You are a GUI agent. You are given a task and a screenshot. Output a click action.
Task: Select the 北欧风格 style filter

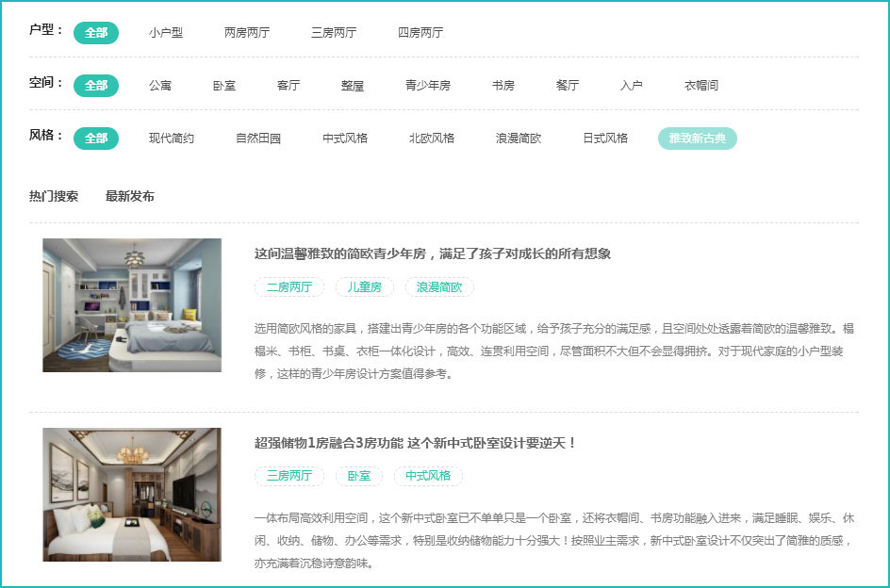coord(431,138)
